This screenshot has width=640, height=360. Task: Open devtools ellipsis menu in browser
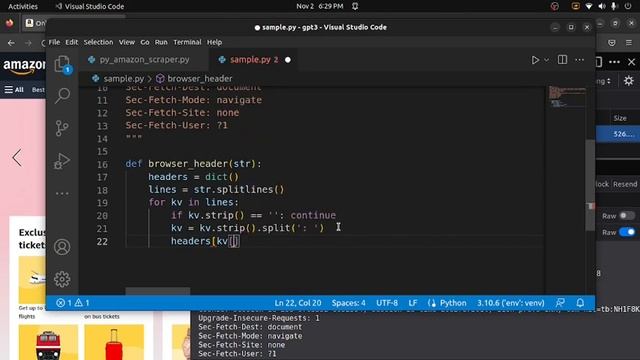coord(614,62)
